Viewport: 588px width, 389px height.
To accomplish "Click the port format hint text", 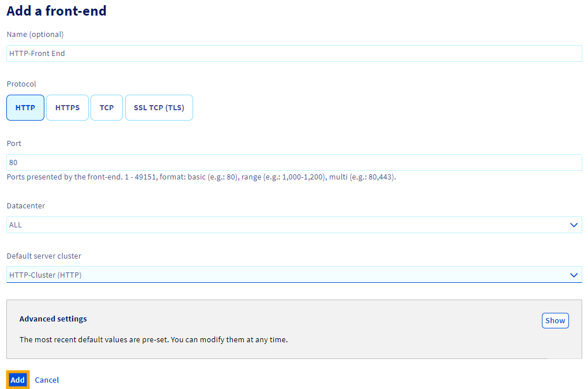I will click(201, 177).
